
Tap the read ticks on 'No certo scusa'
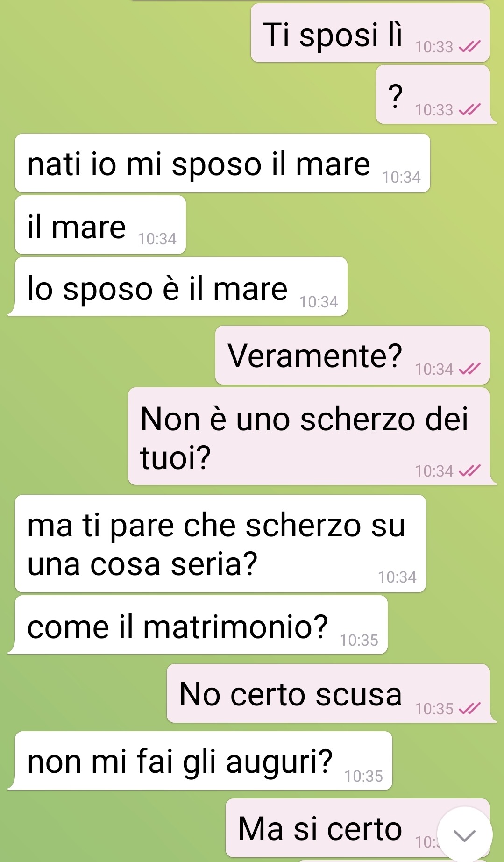coord(469,709)
